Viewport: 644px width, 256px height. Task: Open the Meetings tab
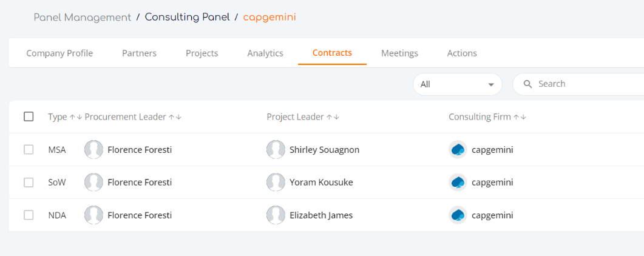click(399, 53)
